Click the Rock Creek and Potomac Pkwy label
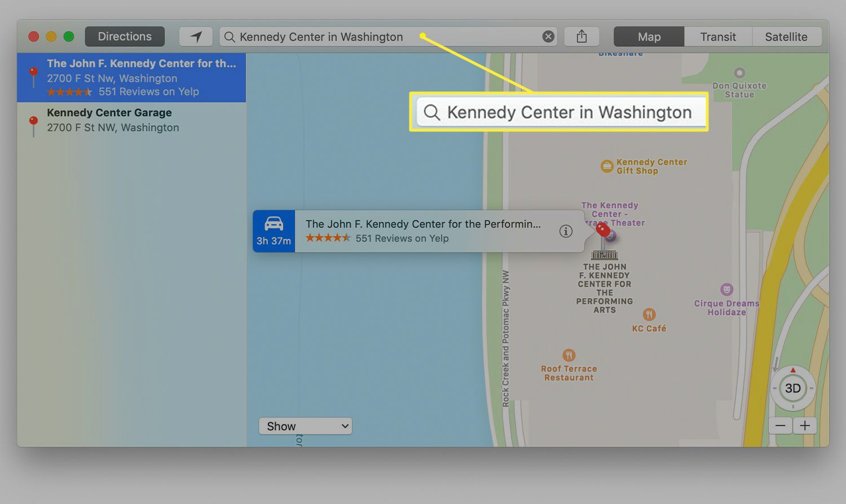 [x=506, y=338]
